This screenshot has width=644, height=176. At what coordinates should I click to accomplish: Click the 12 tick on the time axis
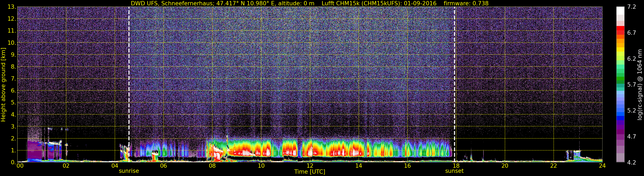click(310, 166)
